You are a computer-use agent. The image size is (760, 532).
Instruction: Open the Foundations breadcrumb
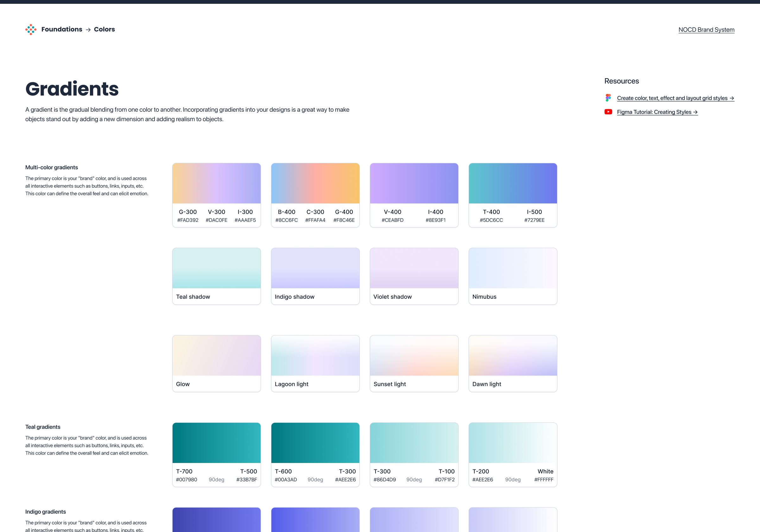(x=61, y=29)
